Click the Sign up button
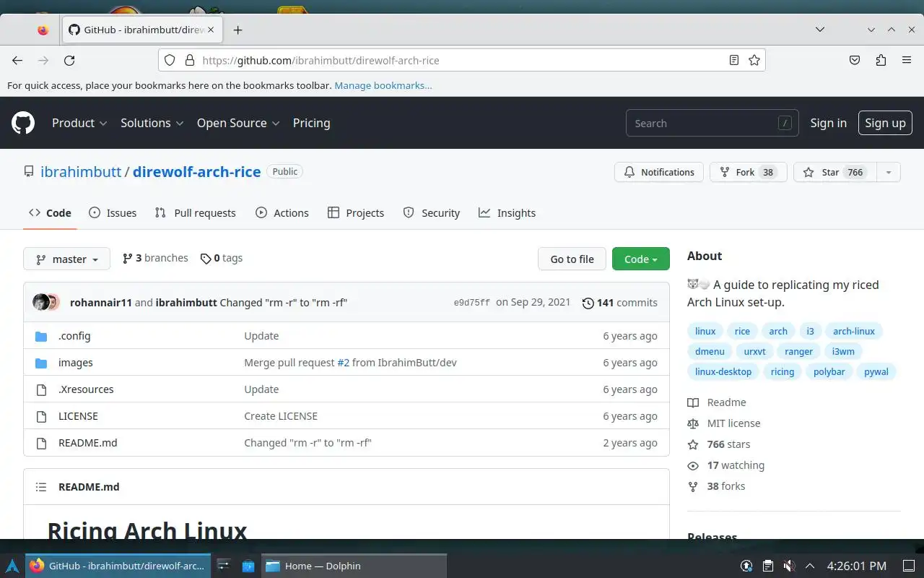This screenshot has width=924, height=578. click(885, 123)
